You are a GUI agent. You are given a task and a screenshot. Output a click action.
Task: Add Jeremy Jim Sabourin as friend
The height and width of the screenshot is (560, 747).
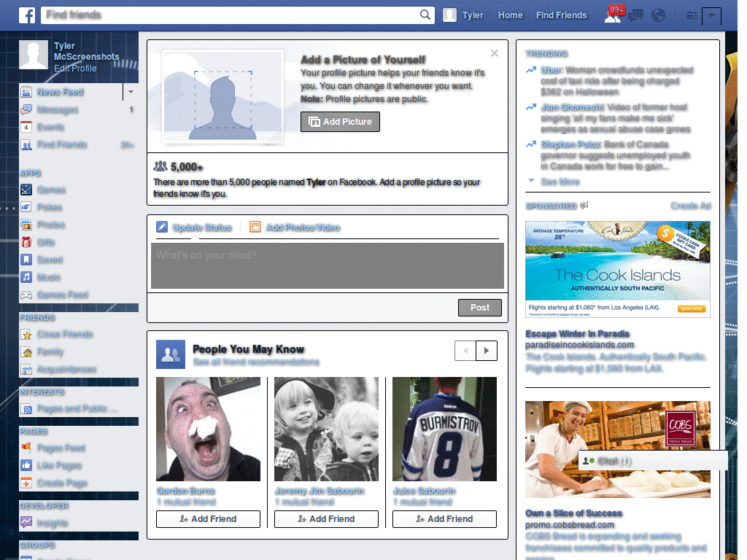pos(326,519)
